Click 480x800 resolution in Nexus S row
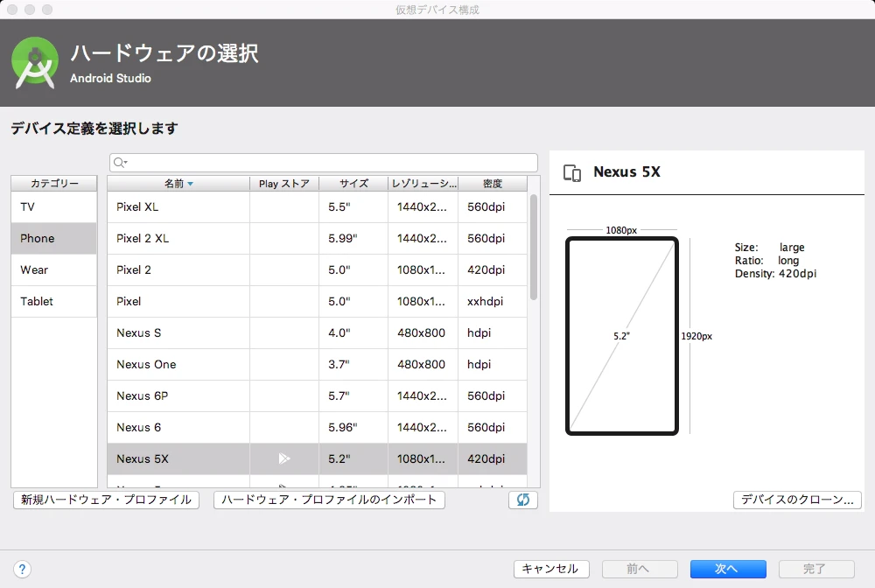This screenshot has width=875, height=588. pyautogui.click(x=423, y=333)
